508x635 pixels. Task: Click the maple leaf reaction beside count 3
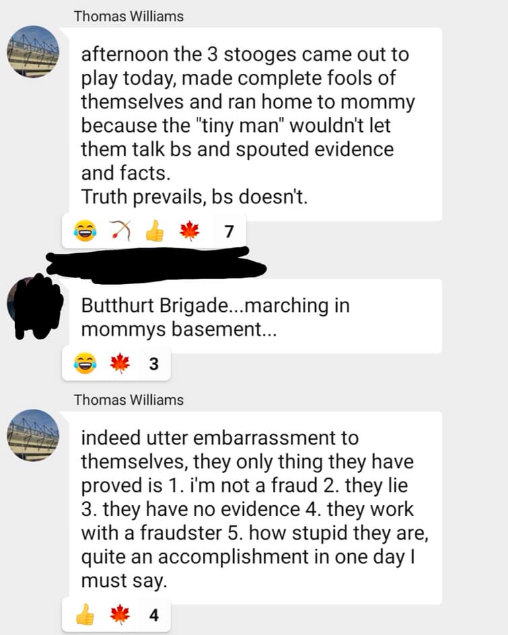120,363
